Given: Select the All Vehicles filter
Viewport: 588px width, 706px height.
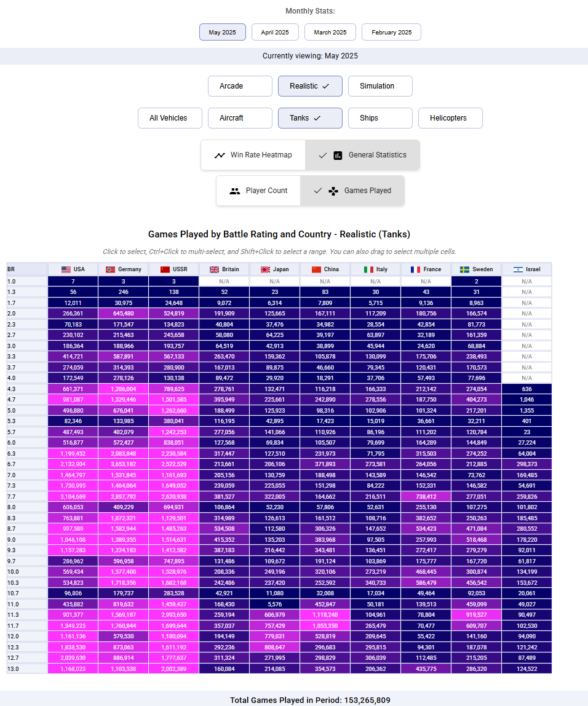Looking at the screenshot, I should point(170,118).
